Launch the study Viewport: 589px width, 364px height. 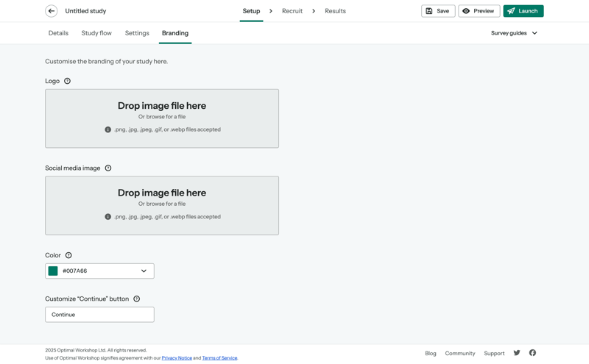click(x=523, y=11)
